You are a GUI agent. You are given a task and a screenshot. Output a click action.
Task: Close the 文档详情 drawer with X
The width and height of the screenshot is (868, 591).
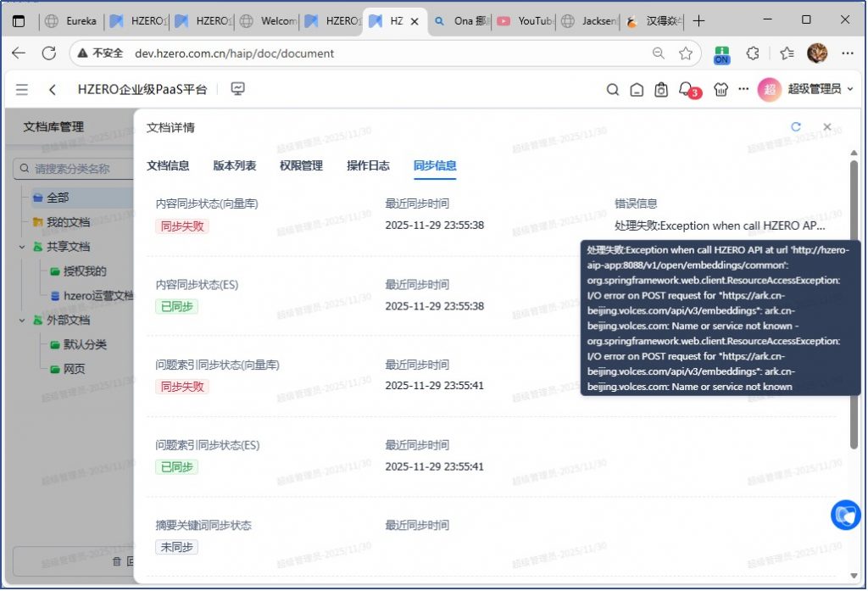(827, 127)
